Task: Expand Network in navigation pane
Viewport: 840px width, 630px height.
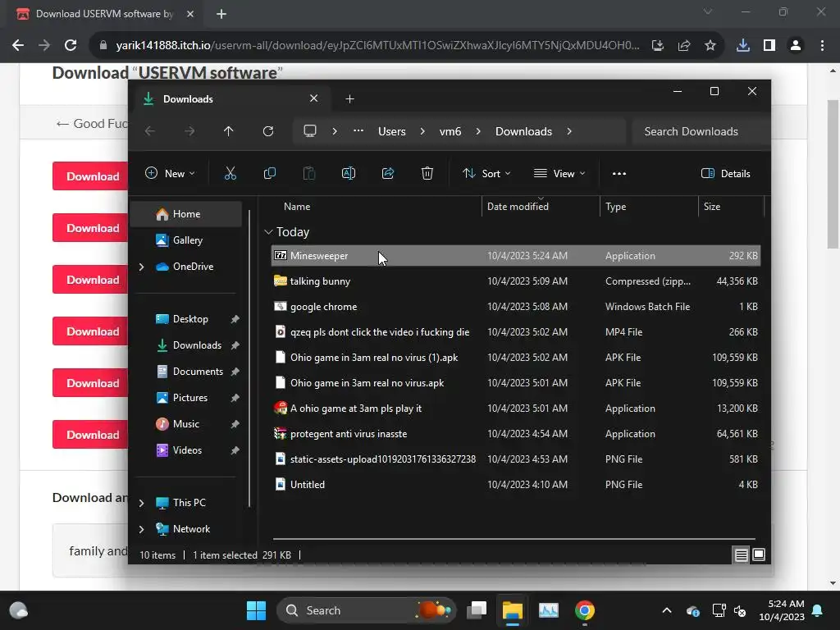Action: tap(141, 529)
